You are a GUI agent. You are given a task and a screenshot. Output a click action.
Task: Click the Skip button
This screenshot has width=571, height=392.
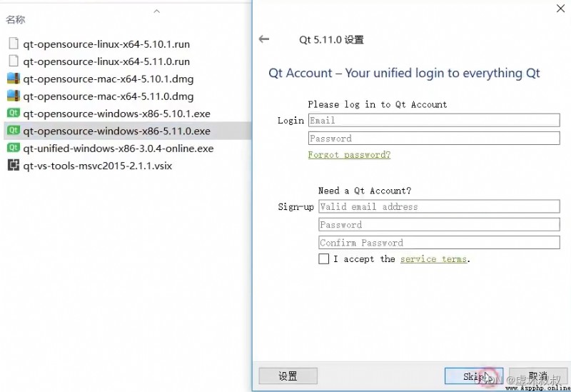(x=474, y=376)
